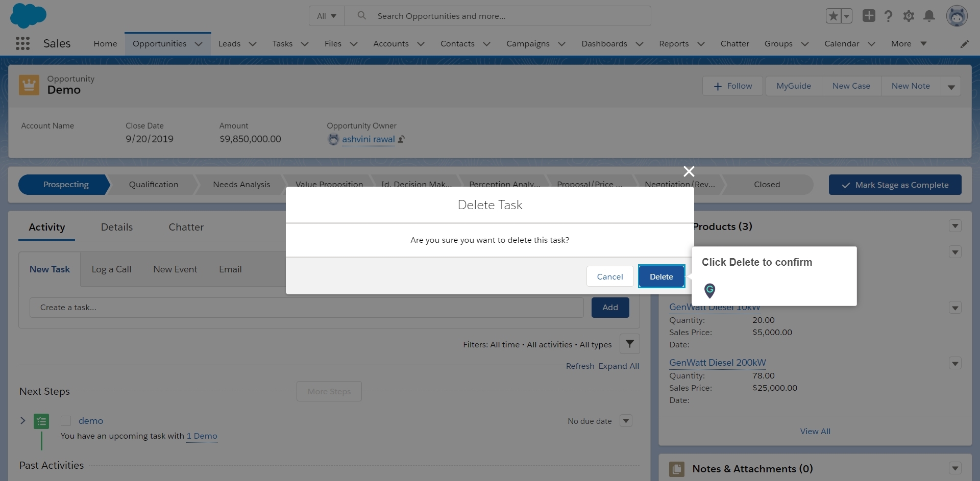Viewport: 980px width, 481px height.
Task: Open the search scope All dropdown
Action: pyautogui.click(x=327, y=16)
